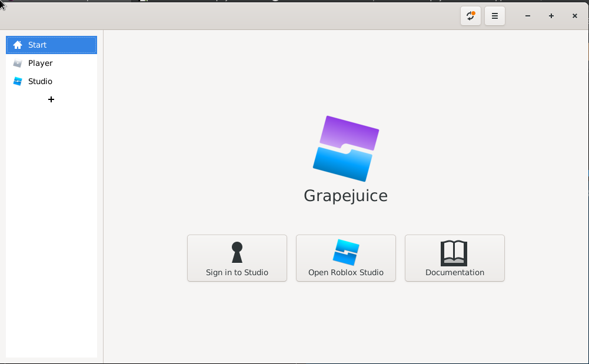Open the hamburger menu in header bar
Image resolution: width=589 pixels, height=364 pixels.
click(495, 16)
